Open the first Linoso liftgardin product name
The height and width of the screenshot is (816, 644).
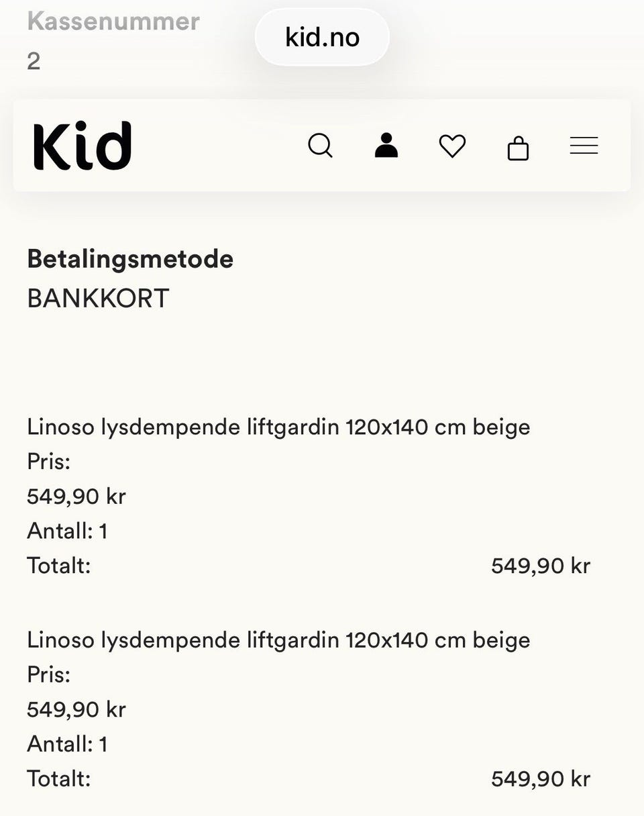pos(278,427)
